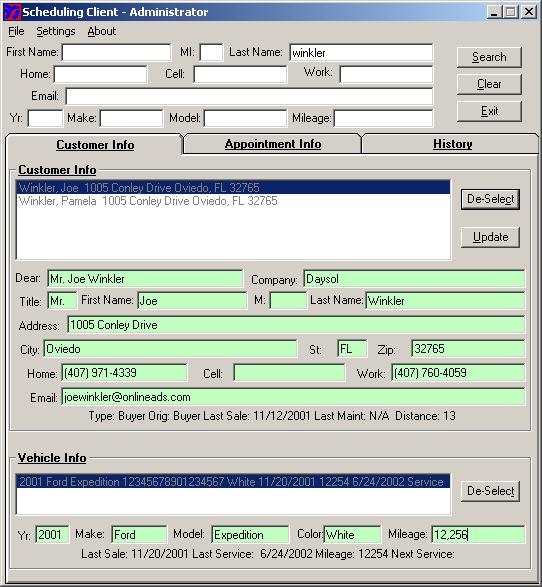Screen dimensions: 542x587
Task: Click the search Model field
Action: coord(245,118)
